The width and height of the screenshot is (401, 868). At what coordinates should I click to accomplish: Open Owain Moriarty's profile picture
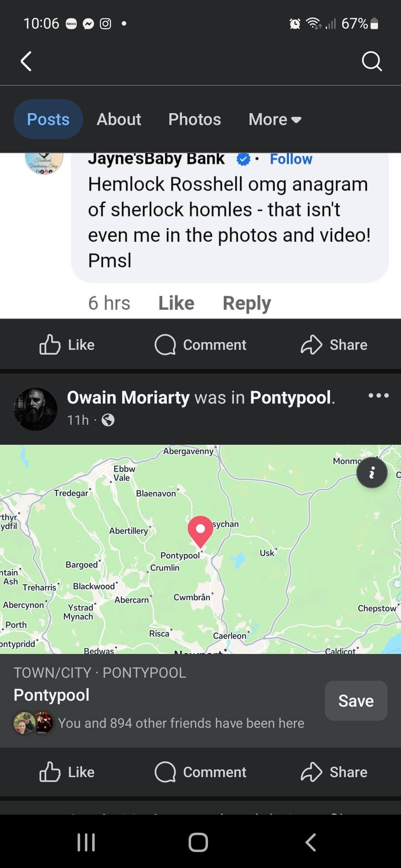[x=36, y=409]
